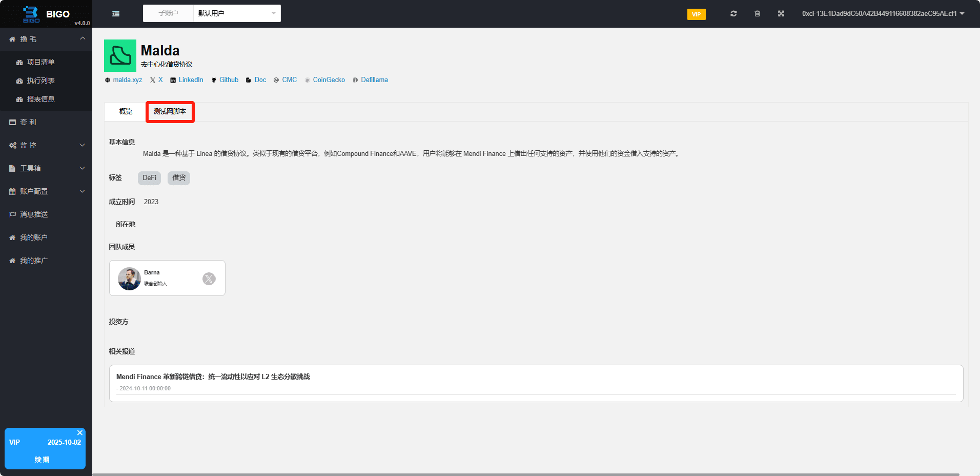Click the refresh icon in top bar
980x476 pixels.
pyautogui.click(x=733, y=13)
